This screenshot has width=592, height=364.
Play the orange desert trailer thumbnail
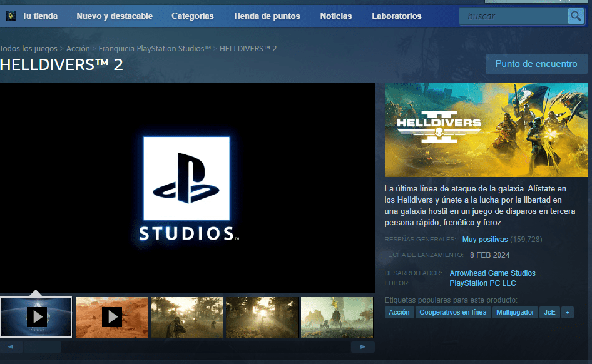click(x=112, y=317)
